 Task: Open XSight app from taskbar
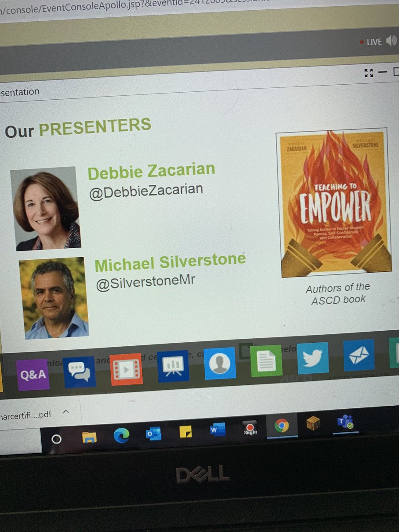coord(250,428)
